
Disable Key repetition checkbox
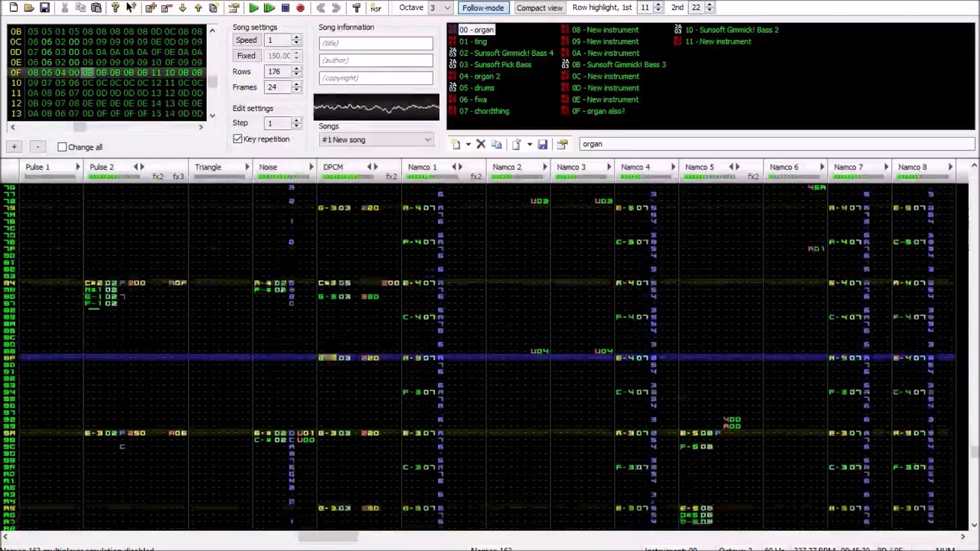pyautogui.click(x=237, y=139)
